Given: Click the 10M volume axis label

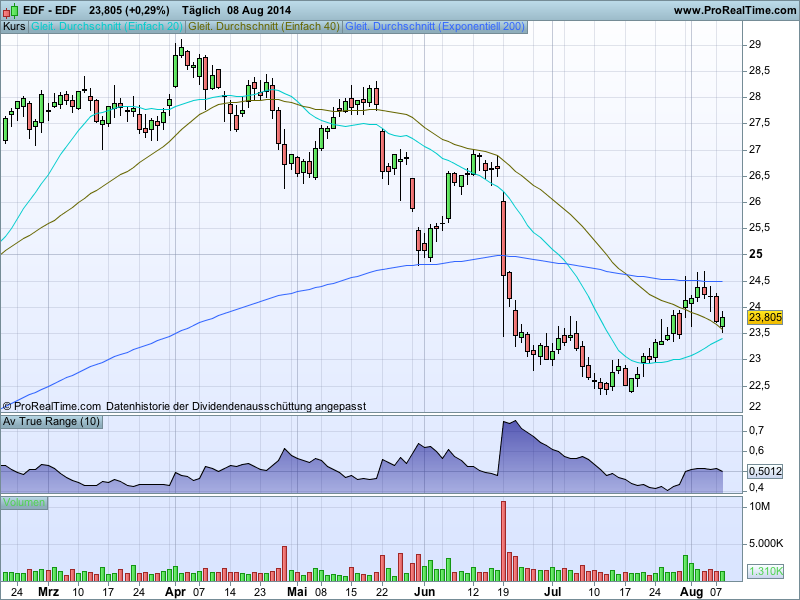Looking at the screenshot, I should (759, 506).
